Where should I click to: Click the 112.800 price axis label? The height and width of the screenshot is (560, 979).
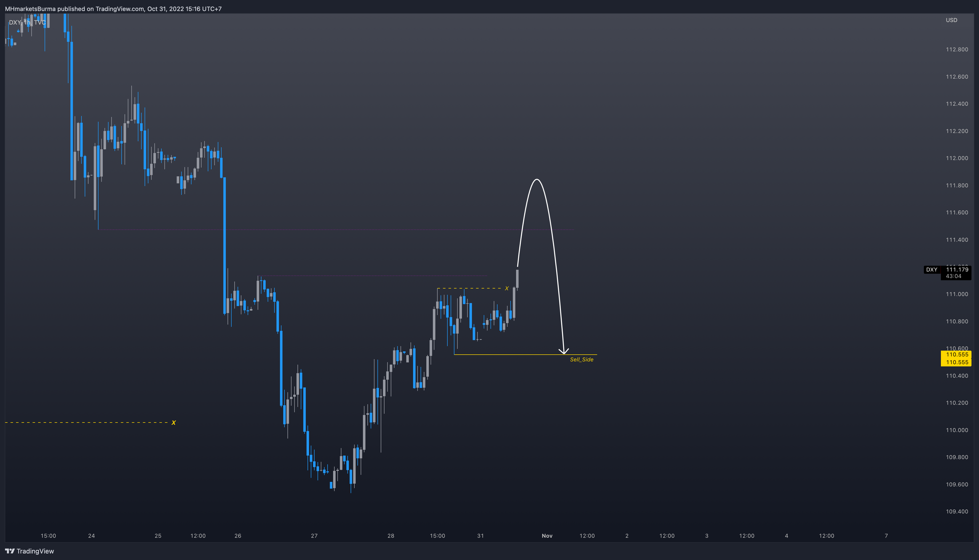click(957, 49)
